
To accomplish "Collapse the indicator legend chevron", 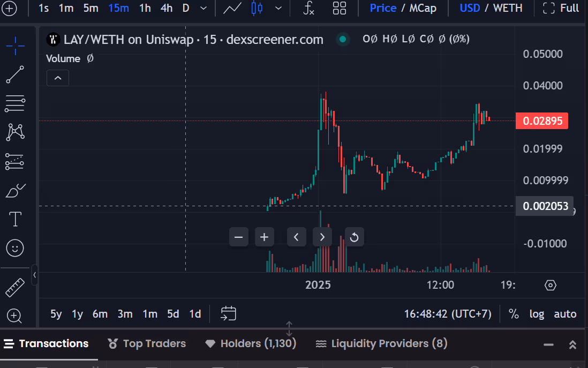I will click(58, 78).
